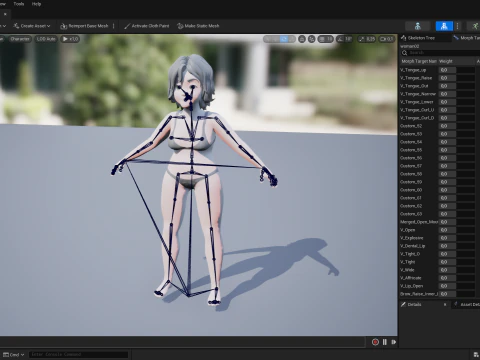480x360 pixels.
Task: Switch to the Animation mode running-figure icon
Action: pos(475,26)
